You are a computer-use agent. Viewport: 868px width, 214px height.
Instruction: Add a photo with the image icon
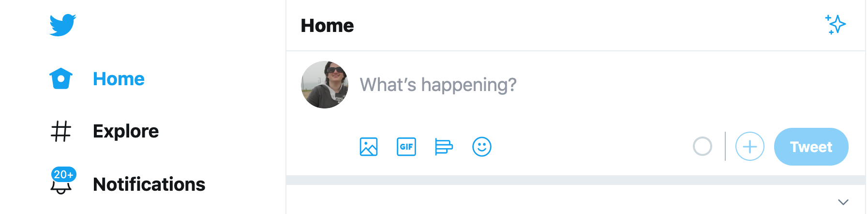click(x=369, y=147)
